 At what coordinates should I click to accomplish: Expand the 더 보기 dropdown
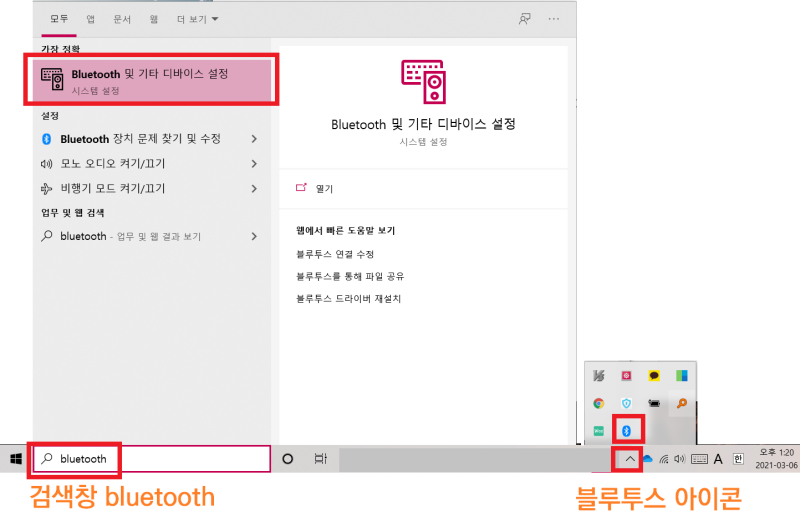click(x=197, y=19)
